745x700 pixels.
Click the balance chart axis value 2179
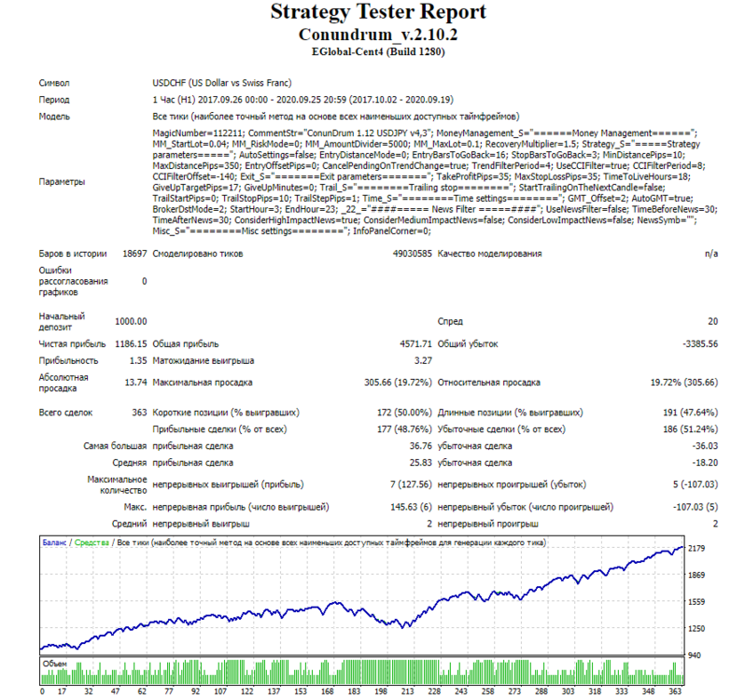[696, 549]
